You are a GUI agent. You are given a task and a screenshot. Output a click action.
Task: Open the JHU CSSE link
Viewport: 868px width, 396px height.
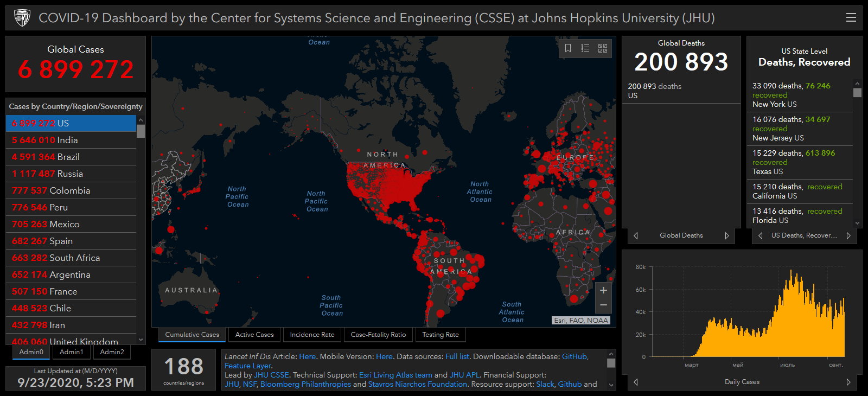271,375
